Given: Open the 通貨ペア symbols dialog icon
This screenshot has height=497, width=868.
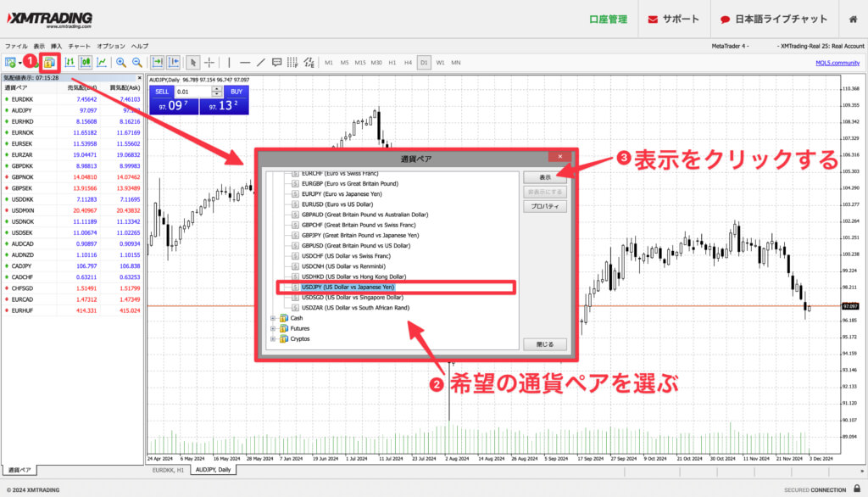Looking at the screenshot, I should click(x=51, y=62).
